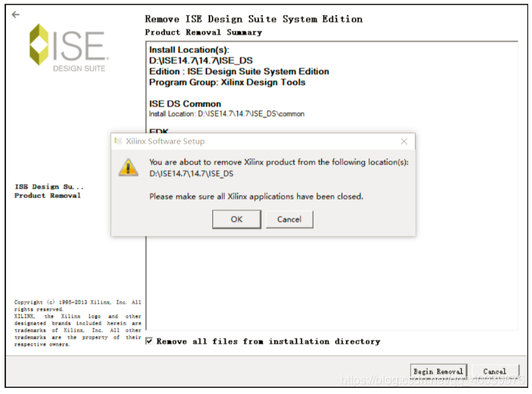Close the Xilinx Software Setup dialog

tap(404, 141)
